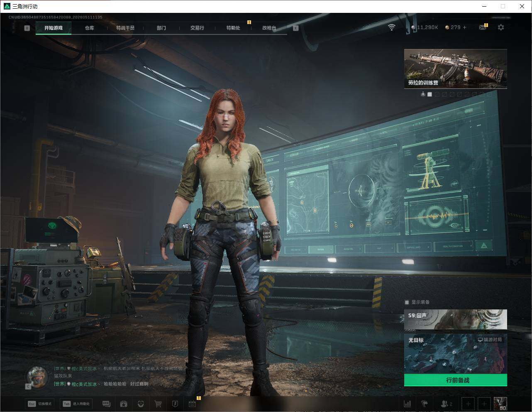Switch to the 交易行 tab
Viewport: 532px width, 412px height.
(x=197, y=28)
